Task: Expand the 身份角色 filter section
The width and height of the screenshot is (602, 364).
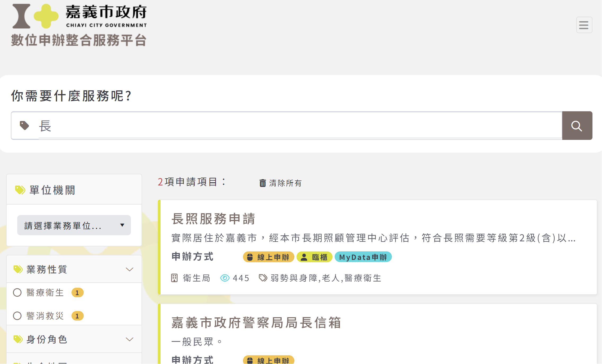Action: [129, 339]
